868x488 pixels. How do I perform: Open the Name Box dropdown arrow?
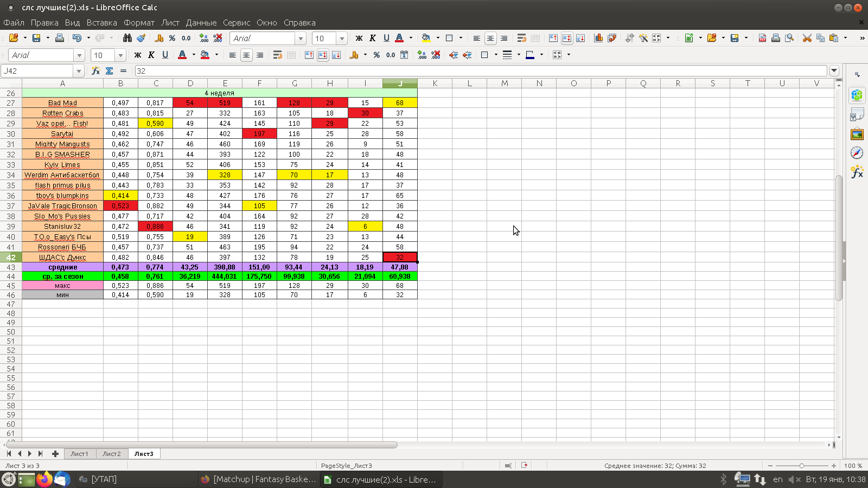[79, 71]
